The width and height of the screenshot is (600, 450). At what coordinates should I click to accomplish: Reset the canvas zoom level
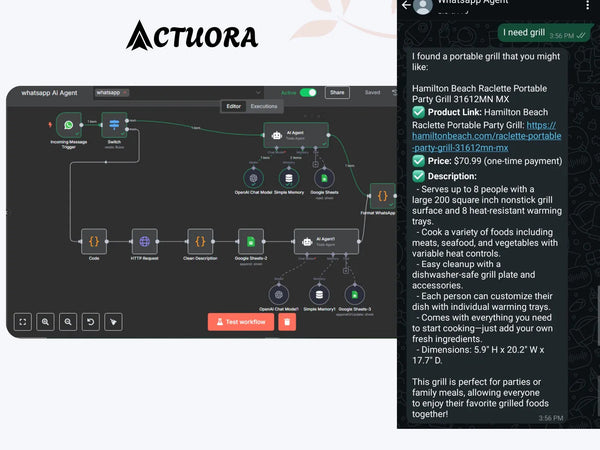pyautogui.click(x=90, y=322)
